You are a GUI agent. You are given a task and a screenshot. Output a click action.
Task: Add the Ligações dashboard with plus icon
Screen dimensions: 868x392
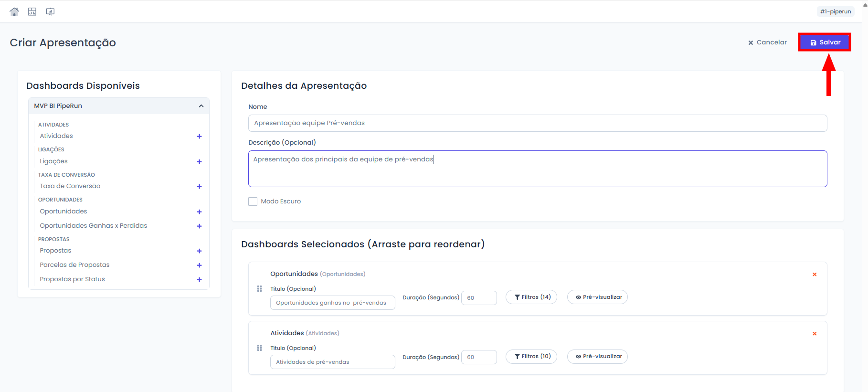[199, 162]
